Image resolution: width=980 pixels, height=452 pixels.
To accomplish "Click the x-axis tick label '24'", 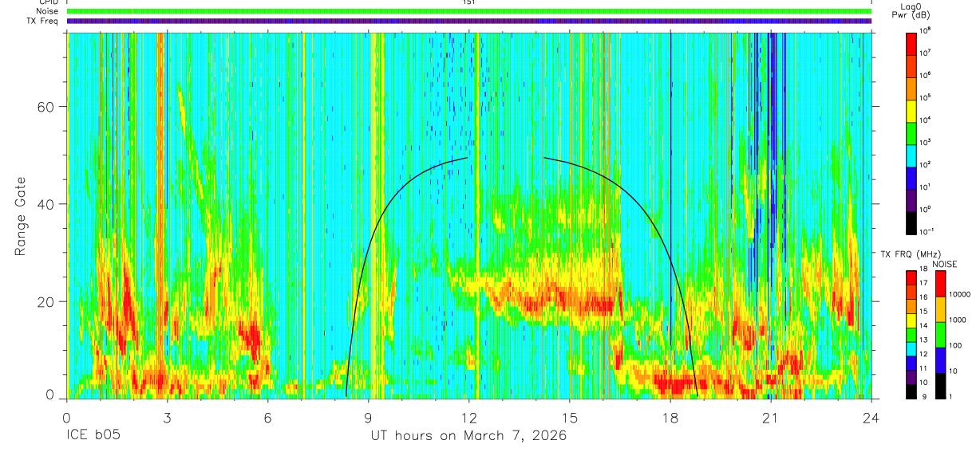I will point(871,417).
